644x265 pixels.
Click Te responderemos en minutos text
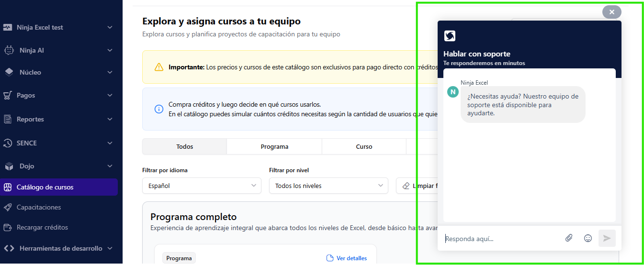(484, 63)
